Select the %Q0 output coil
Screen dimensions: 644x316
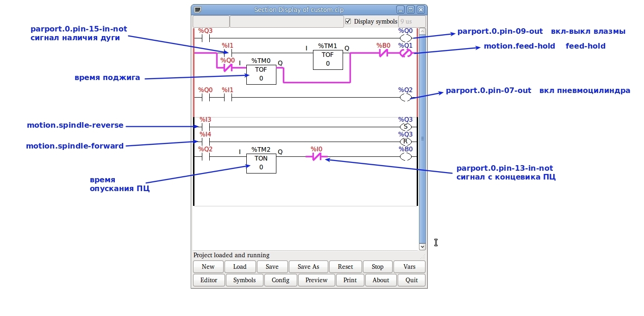pos(406,38)
